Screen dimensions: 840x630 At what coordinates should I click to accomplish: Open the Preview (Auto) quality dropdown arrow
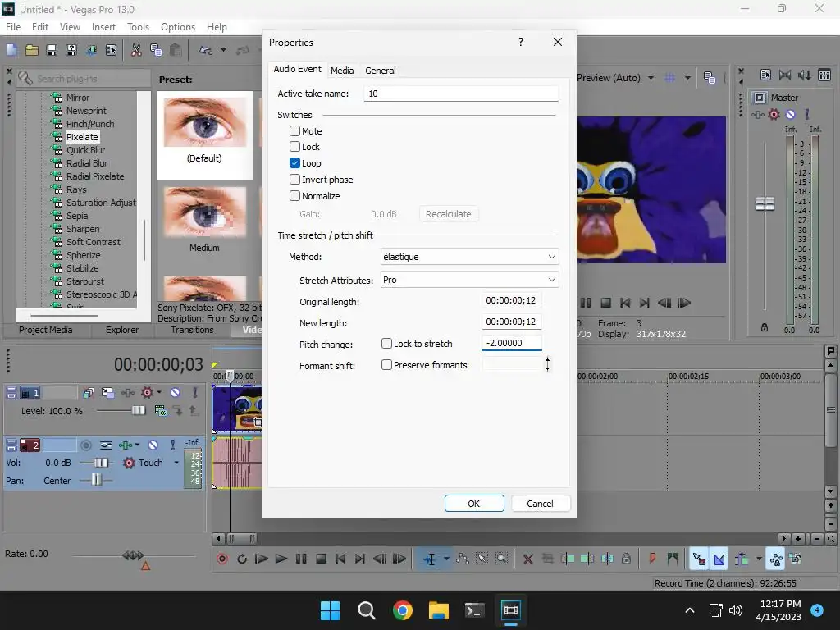click(651, 78)
